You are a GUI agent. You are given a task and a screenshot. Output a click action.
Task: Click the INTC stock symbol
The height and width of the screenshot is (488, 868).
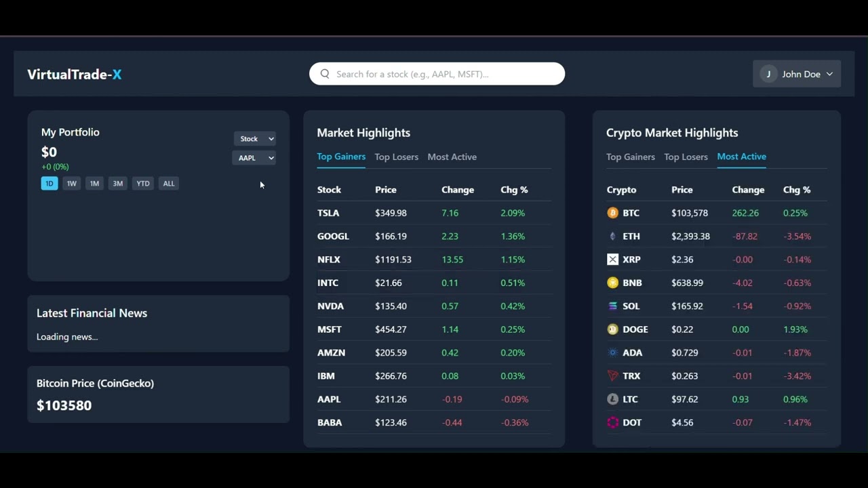coord(328,283)
